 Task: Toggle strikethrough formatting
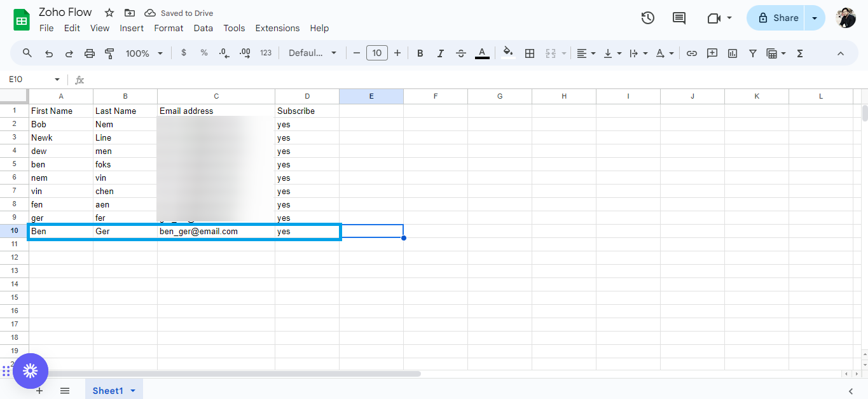[461, 53]
